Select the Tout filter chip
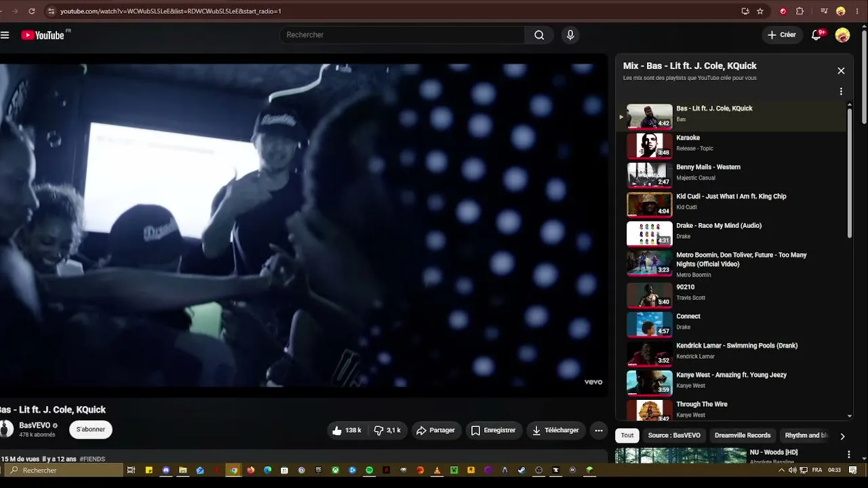The width and height of the screenshot is (868, 488). (627, 435)
